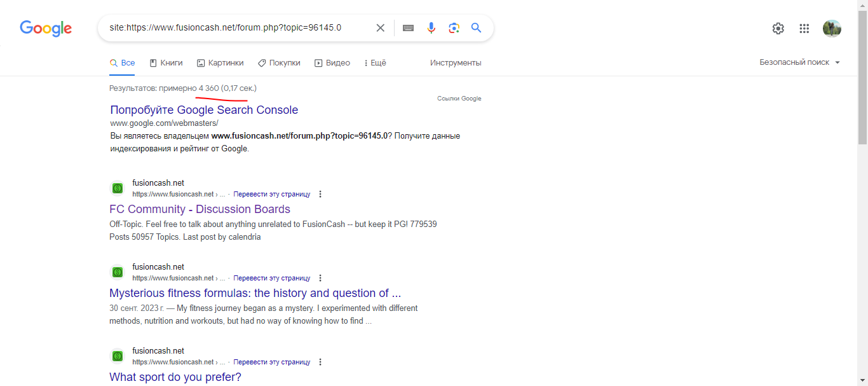
Task: Open Google Lens image search icon
Action: click(x=454, y=28)
